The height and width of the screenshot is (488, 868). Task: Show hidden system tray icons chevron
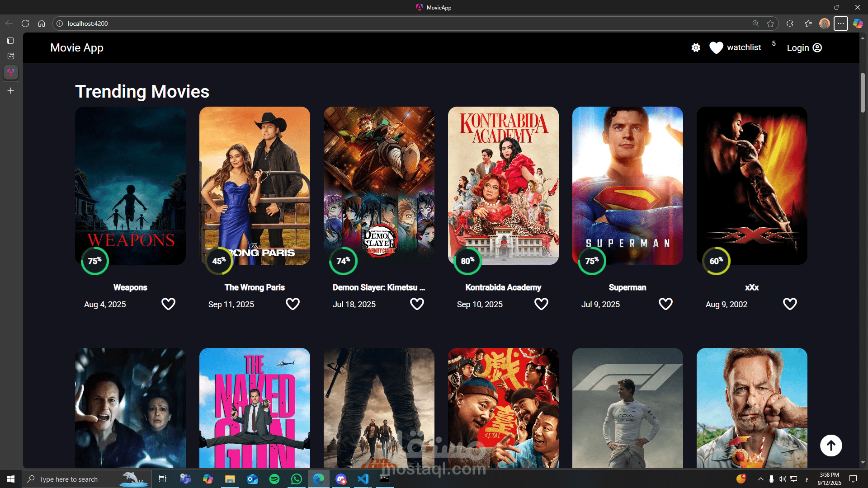[760, 479]
